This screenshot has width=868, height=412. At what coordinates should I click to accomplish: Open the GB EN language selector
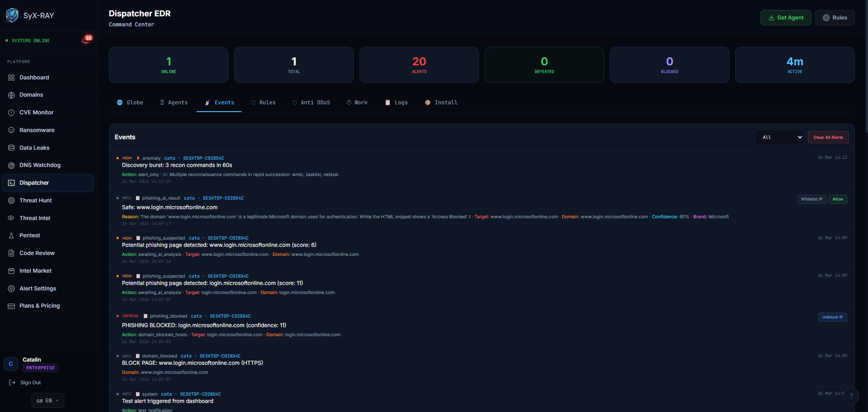pos(47,400)
